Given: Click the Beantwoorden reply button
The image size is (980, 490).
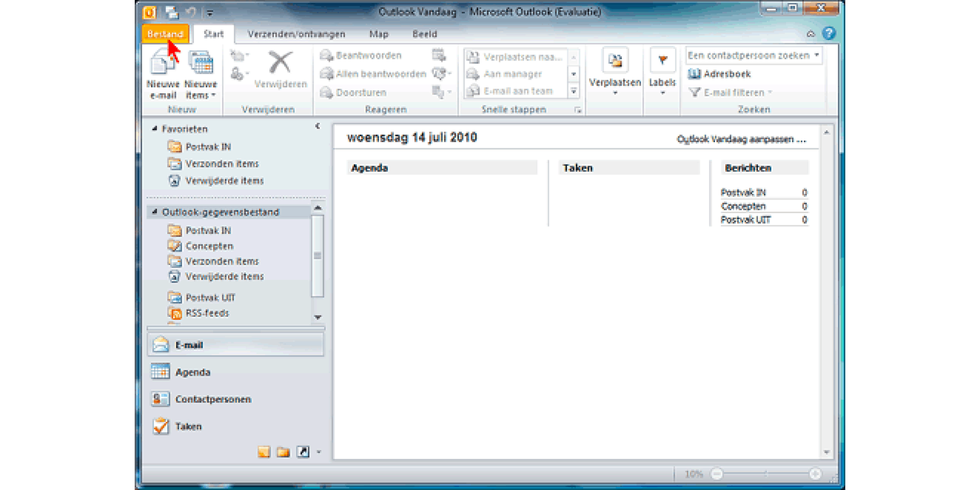Looking at the screenshot, I should (x=361, y=56).
